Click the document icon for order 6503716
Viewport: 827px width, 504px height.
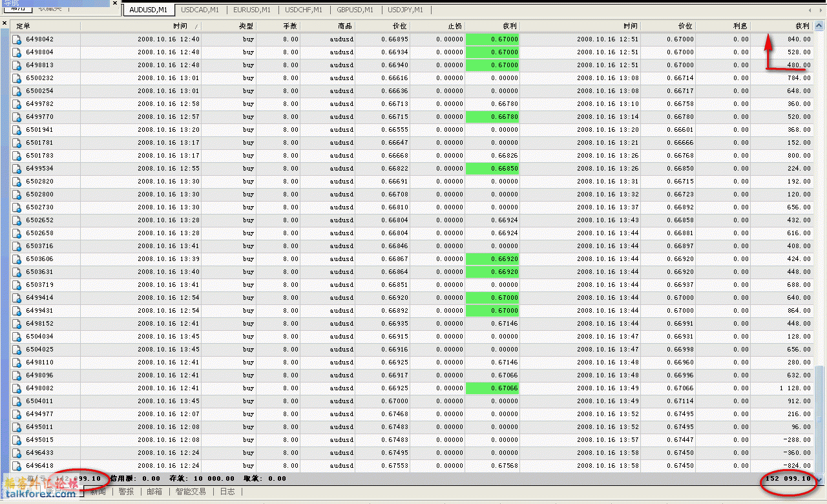click(17, 246)
